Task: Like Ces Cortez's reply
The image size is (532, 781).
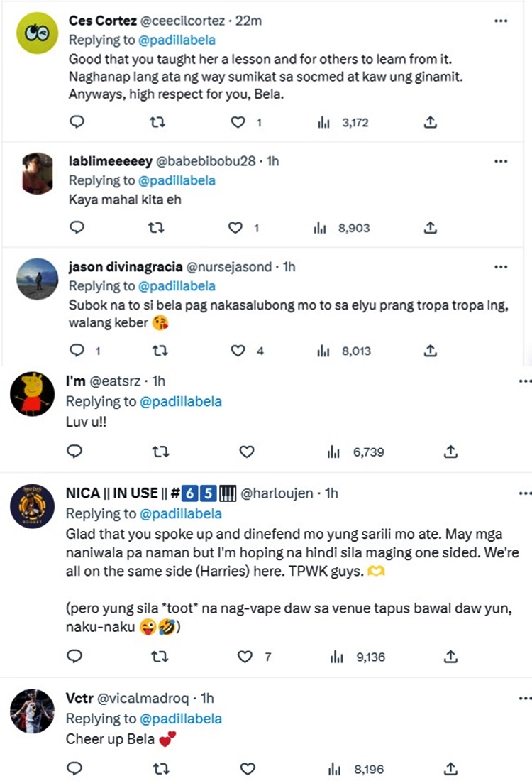Action: pos(237,121)
